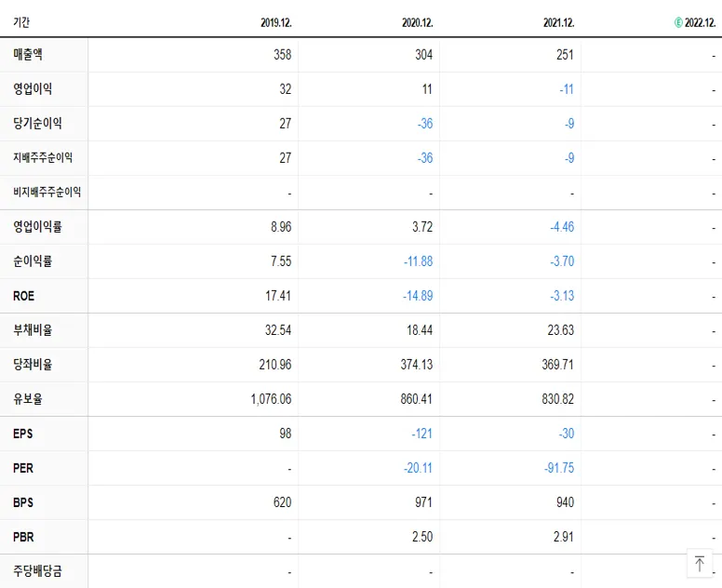Select the 2021.12. column header

click(x=559, y=22)
